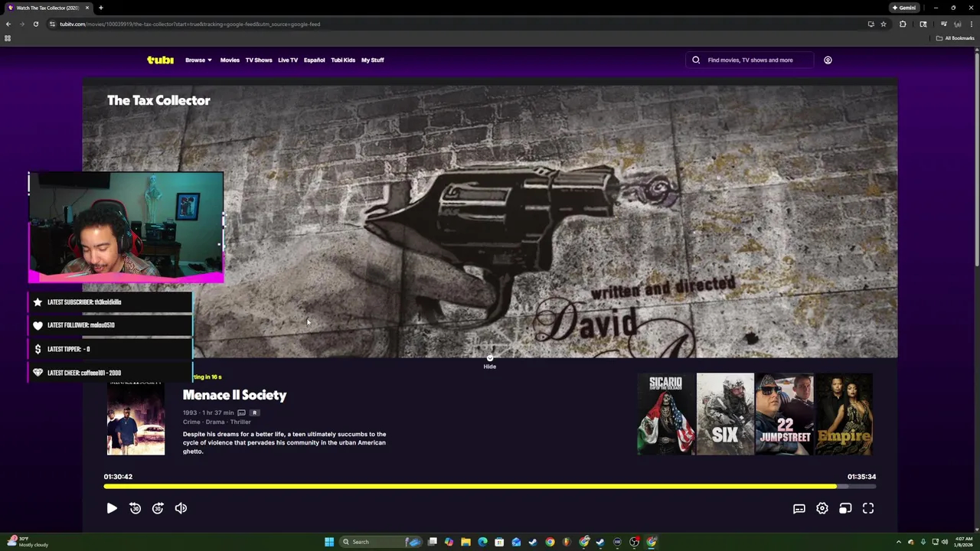Hide the up-next panel
Image resolution: width=980 pixels, height=551 pixels.
pos(490,362)
